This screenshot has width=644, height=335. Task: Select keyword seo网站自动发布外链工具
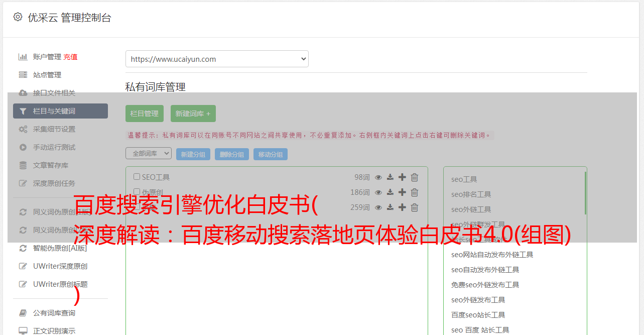click(492, 255)
